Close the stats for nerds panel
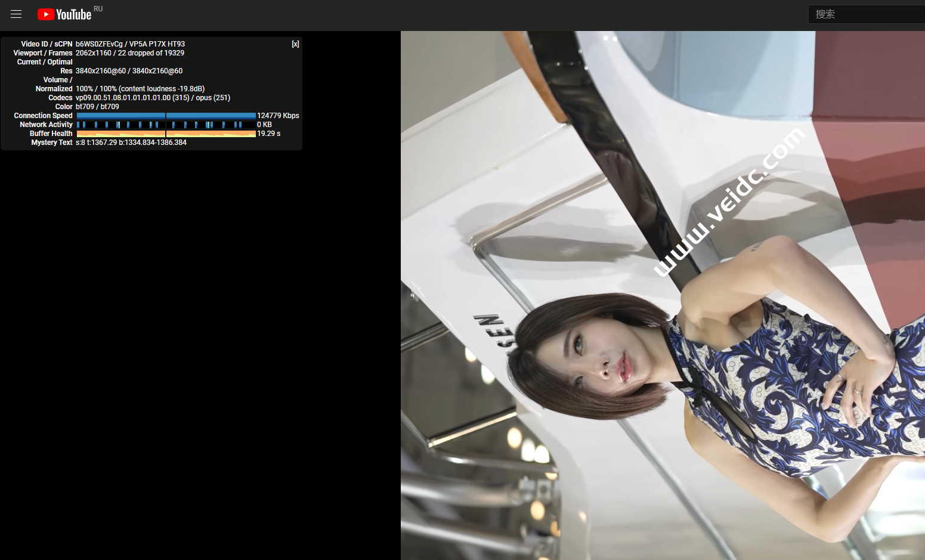This screenshot has height=560, width=925. coord(295,44)
